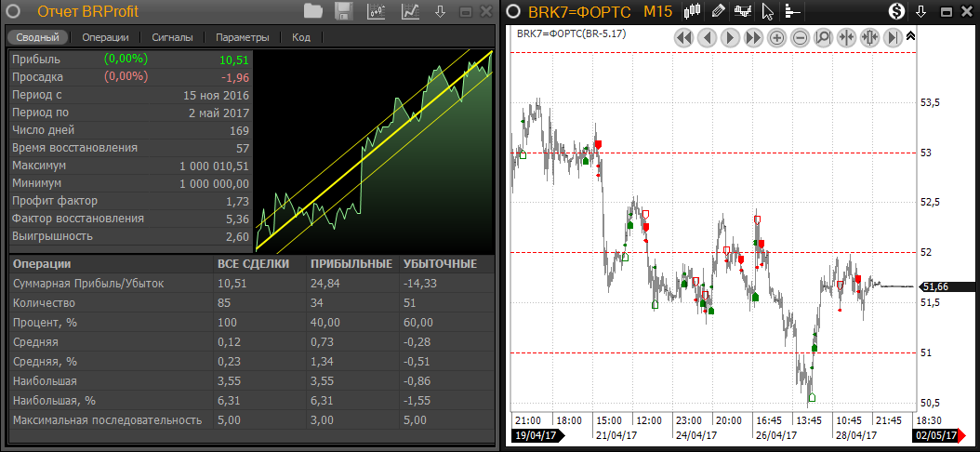
Task: Toggle circle indicator beside Отчет BRProfit
Action: point(13,12)
